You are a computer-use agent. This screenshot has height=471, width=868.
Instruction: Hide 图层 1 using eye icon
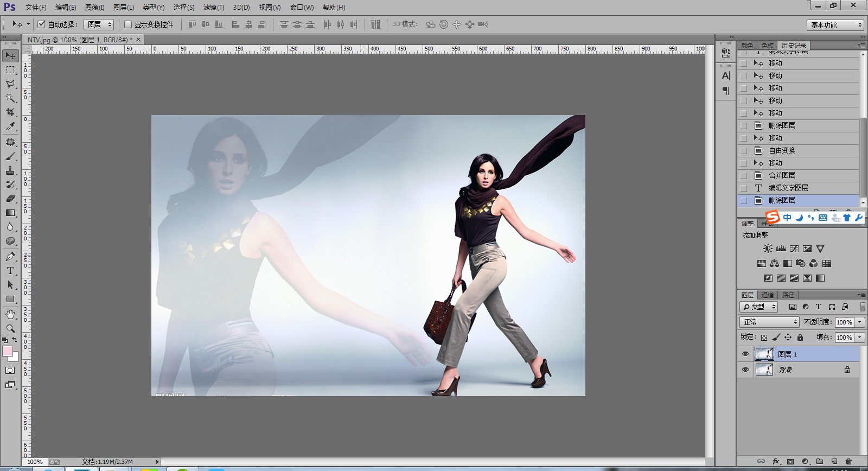(x=745, y=354)
